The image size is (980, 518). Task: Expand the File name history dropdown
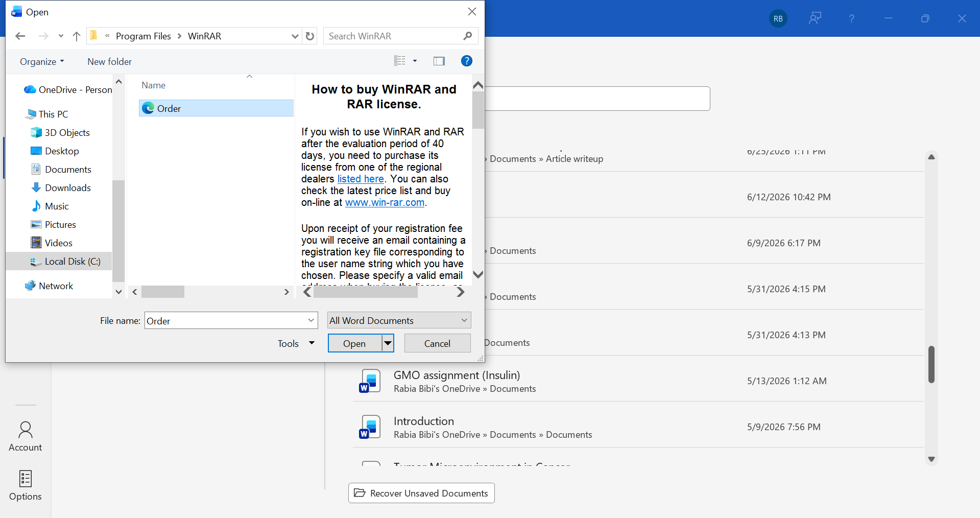(x=311, y=320)
